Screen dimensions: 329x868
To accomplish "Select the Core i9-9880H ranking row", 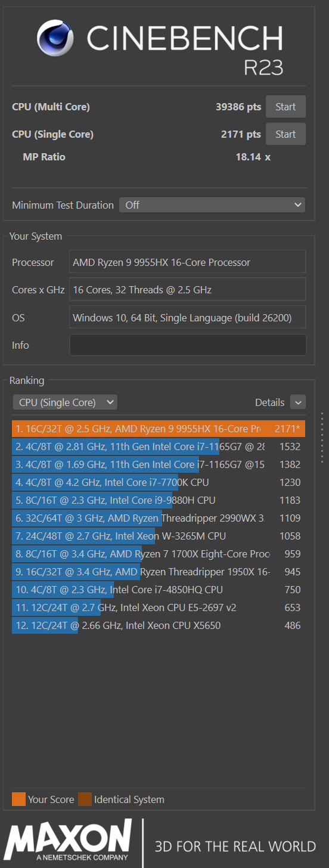I will tap(159, 500).
